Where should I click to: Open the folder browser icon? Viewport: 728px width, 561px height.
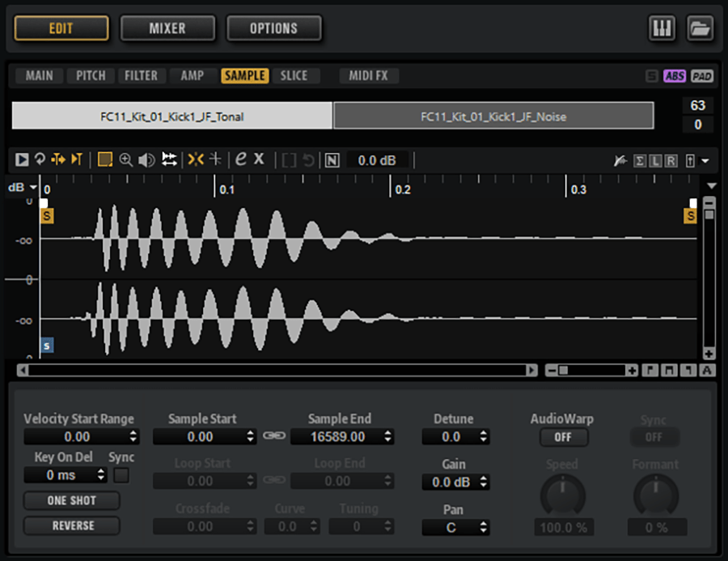coord(700,28)
